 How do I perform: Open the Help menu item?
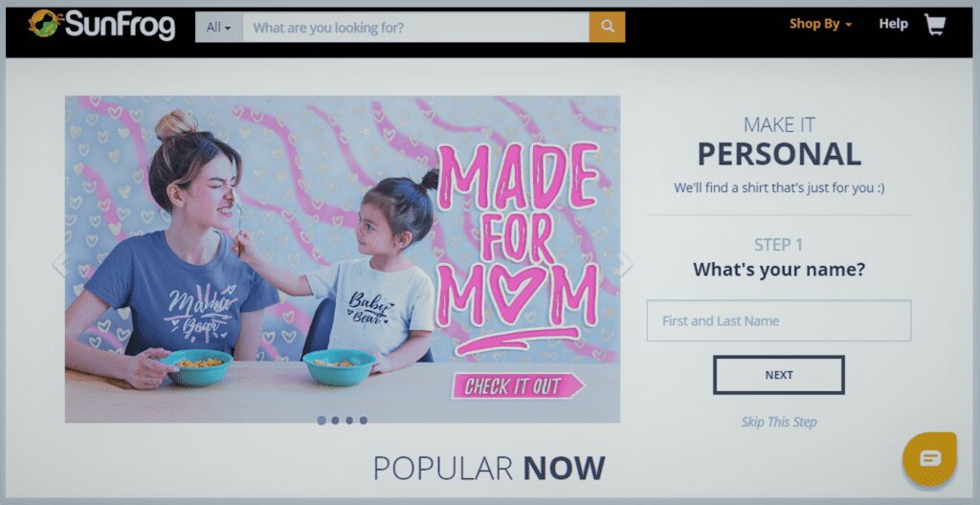pyautogui.click(x=893, y=24)
